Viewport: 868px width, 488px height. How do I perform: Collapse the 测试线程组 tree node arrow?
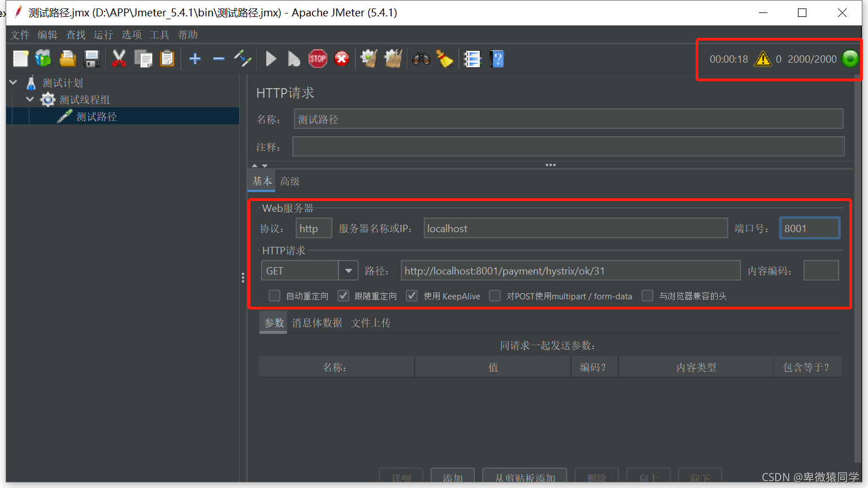(x=30, y=99)
